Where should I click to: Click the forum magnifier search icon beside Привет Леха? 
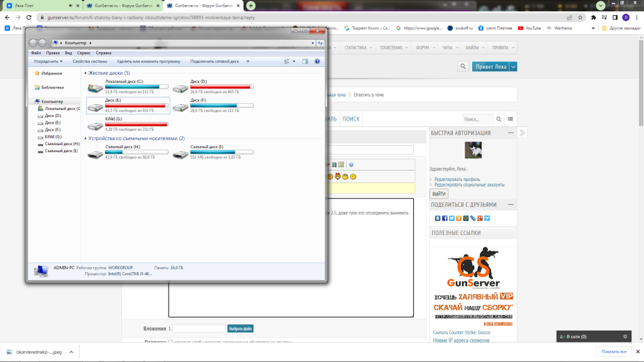(x=463, y=67)
